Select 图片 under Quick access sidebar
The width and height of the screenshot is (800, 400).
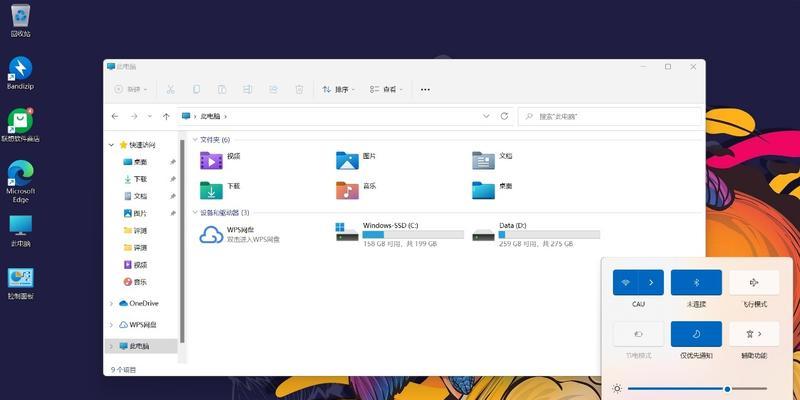click(135, 213)
